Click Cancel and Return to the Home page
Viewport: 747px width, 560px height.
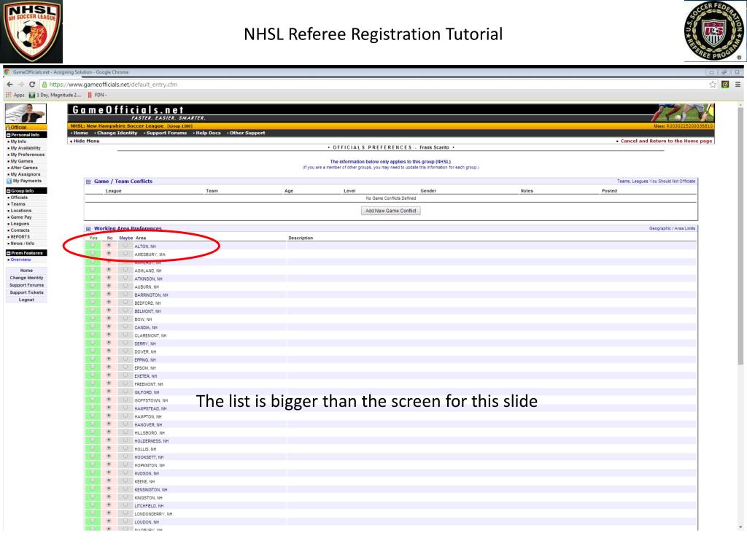click(665, 141)
